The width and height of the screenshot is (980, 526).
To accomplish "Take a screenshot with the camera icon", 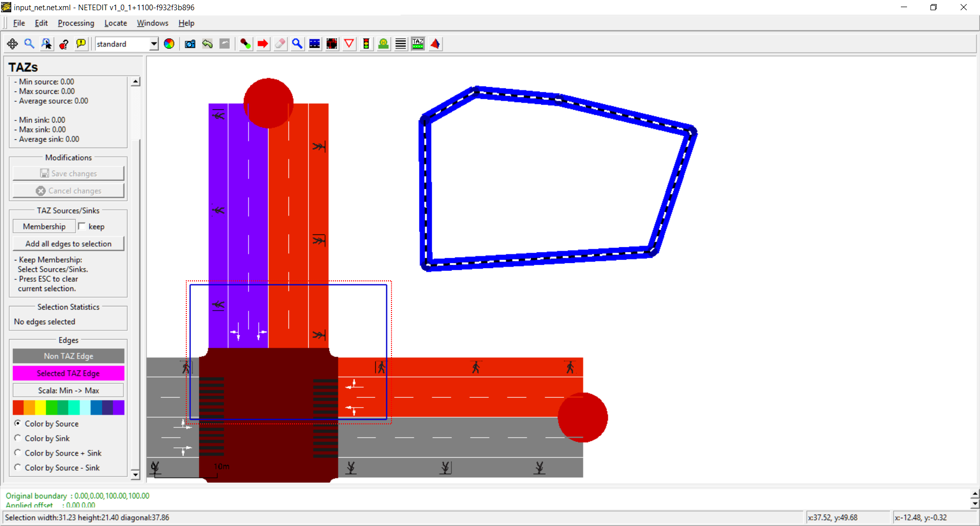I will [x=190, y=44].
